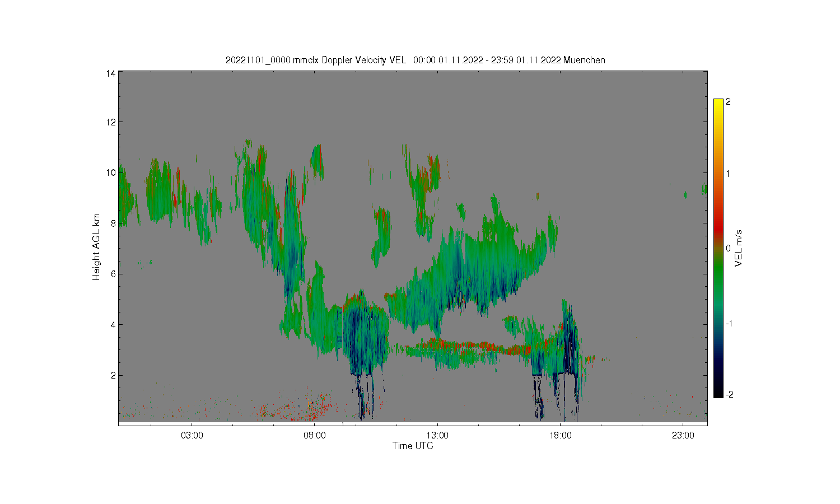
Task: Click the 'Height AGL km' y-axis label
Action: coord(96,247)
